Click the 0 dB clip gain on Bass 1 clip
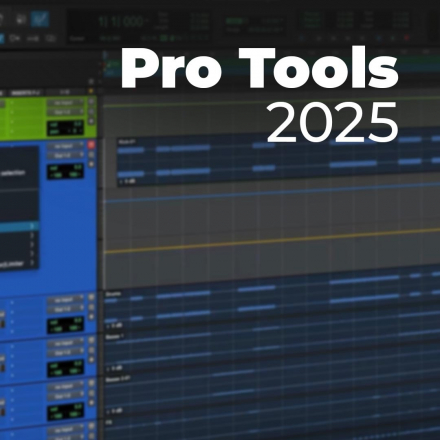This screenshot has height=440, width=440. click(x=114, y=368)
